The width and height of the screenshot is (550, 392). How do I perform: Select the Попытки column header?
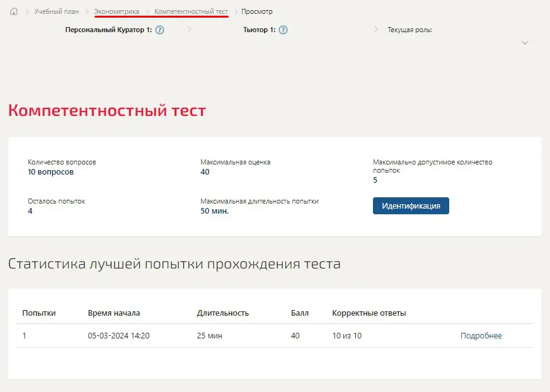tap(39, 313)
